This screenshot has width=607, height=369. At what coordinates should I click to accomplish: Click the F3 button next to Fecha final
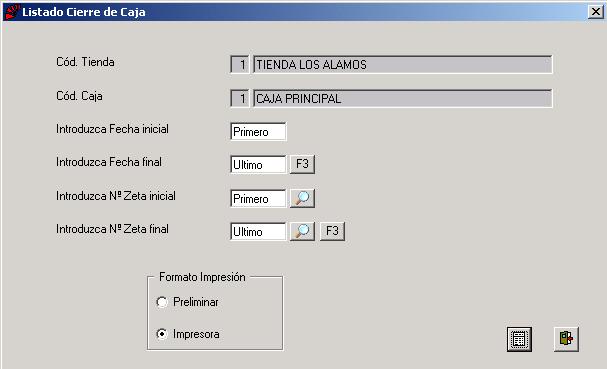tap(302, 164)
